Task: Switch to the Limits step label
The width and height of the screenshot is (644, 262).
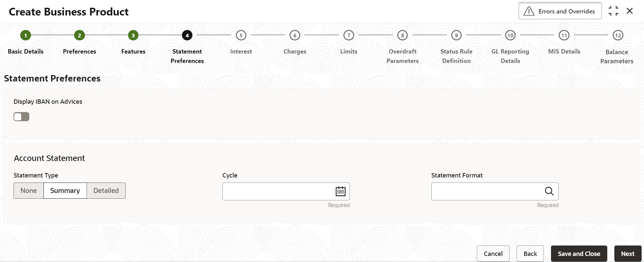Action: [x=349, y=52]
